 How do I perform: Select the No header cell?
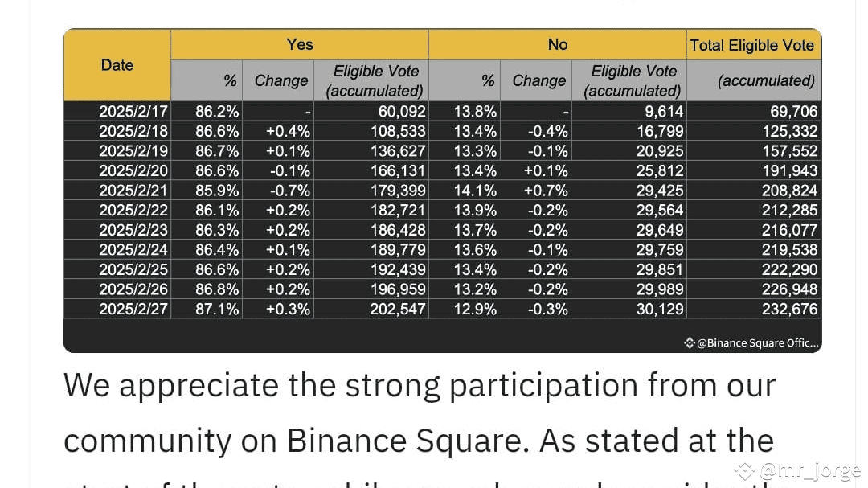[x=557, y=45]
